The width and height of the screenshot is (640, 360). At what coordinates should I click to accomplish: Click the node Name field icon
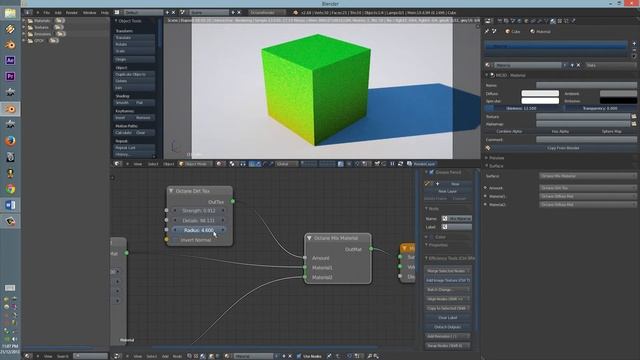pyautogui.click(x=445, y=219)
